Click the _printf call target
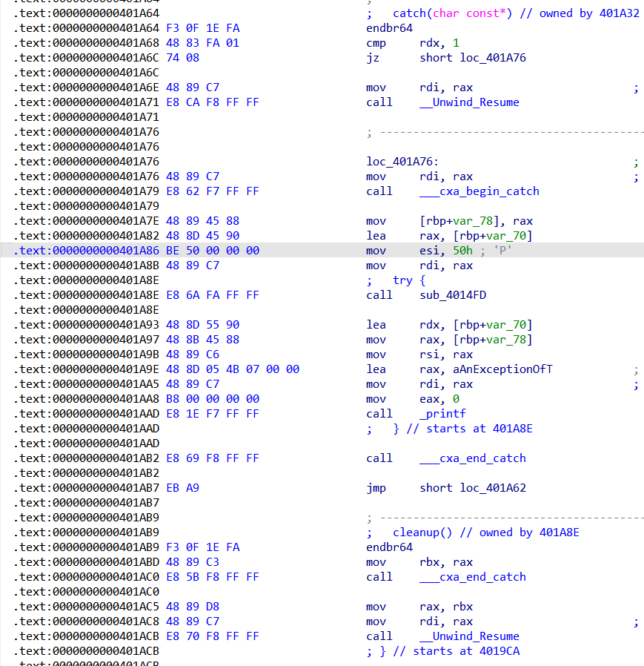Screen dimensions: 644x666 coord(442,413)
